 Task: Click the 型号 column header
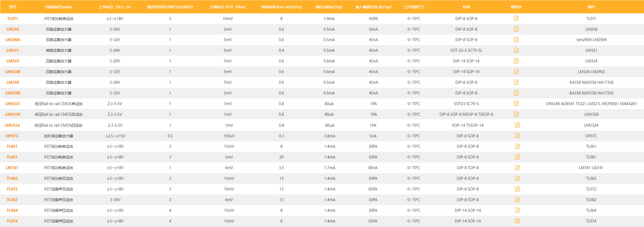point(13,7)
